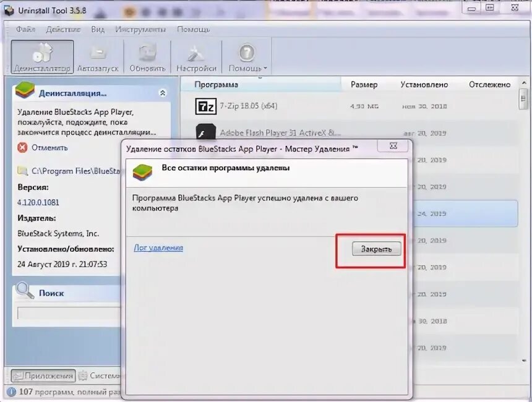The width and height of the screenshot is (532, 402).
Task: Switch to the Системные tab
Action: point(100,376)
